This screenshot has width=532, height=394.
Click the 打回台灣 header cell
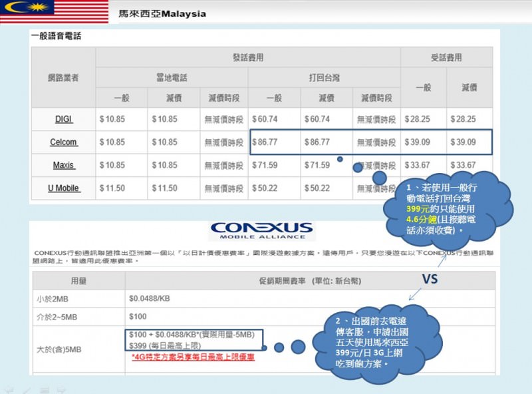(324, 78)
